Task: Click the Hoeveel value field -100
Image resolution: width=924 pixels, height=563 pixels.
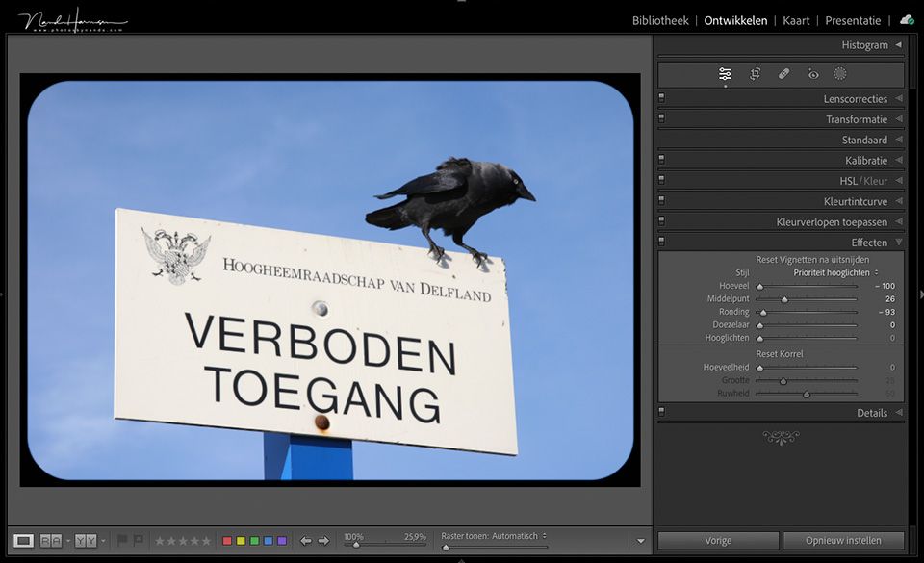Action: 885,286
